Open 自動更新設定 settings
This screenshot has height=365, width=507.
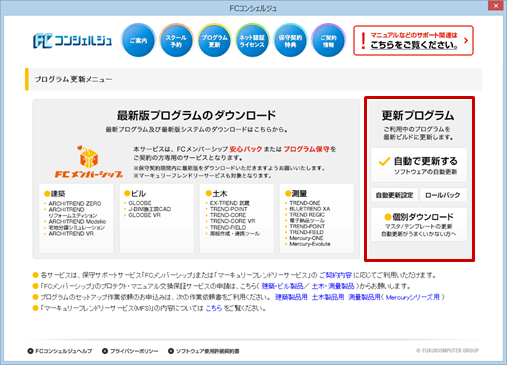tap(394, 195)
